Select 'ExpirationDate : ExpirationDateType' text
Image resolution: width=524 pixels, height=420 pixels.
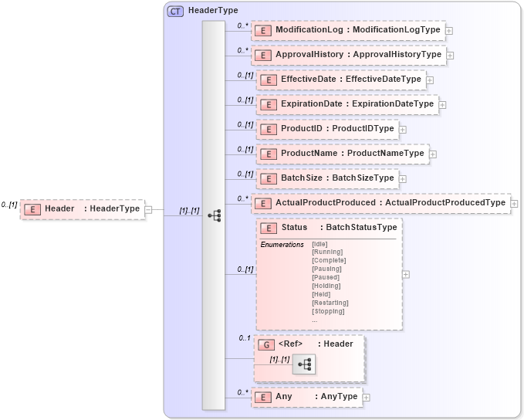click(357, 104)
